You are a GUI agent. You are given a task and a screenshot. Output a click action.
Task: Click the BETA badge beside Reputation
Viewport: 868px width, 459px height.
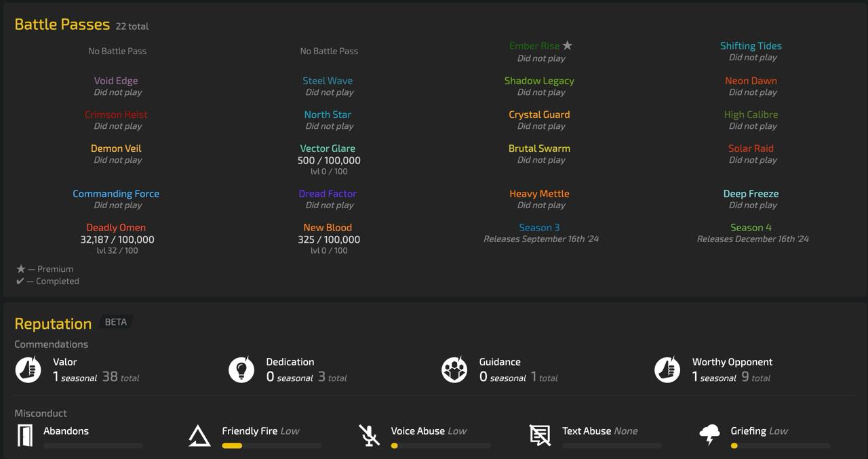(115, 322)
